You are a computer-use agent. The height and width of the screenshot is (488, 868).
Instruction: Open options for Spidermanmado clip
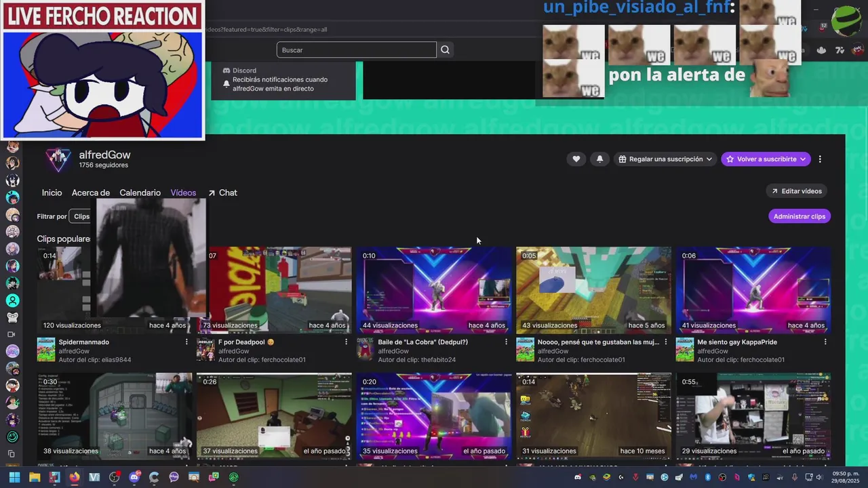tap(186, 342)
